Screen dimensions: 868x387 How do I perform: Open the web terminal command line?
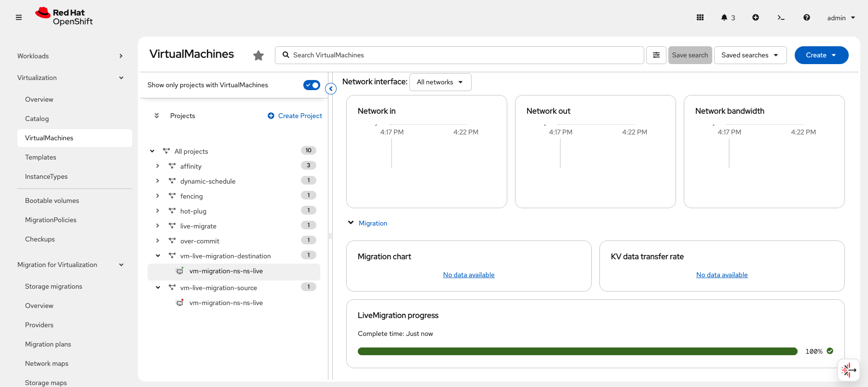[x=781, y=17]
